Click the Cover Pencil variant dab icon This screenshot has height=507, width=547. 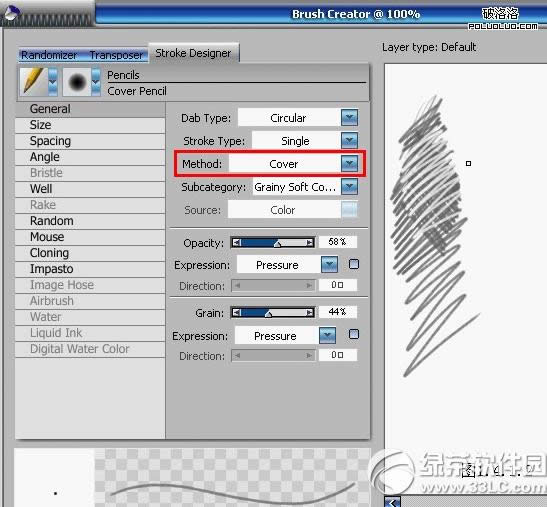(x=77, y=82)
